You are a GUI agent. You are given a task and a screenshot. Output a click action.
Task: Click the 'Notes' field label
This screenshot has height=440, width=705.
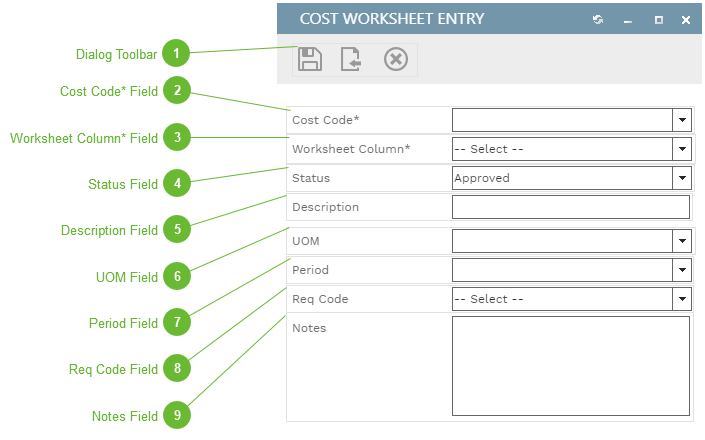[x=309, y=328]
